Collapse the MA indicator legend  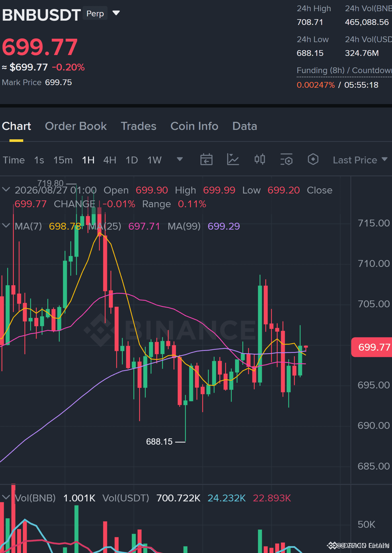[6, 226]
